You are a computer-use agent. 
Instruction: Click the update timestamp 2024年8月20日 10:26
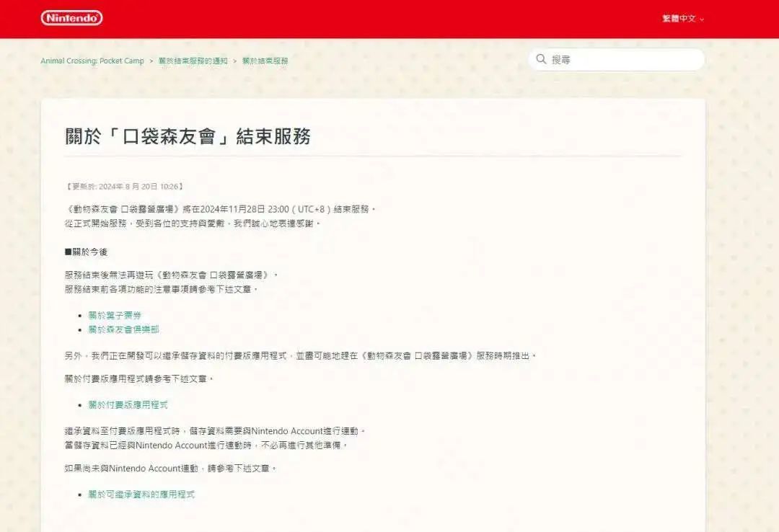[x=125, y=186]
